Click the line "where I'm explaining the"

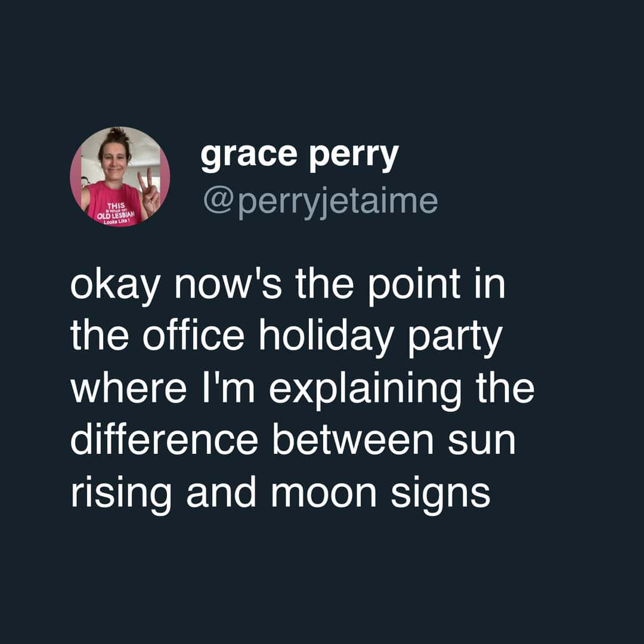302,389
